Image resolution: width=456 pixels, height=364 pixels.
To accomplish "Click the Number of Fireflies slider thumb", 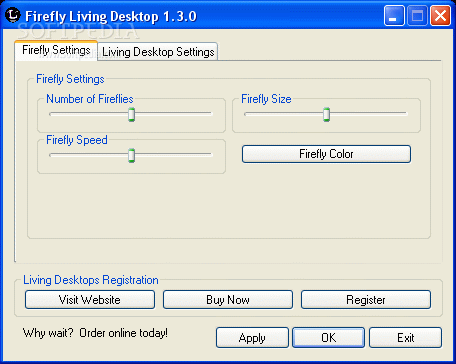I will 132,114.
